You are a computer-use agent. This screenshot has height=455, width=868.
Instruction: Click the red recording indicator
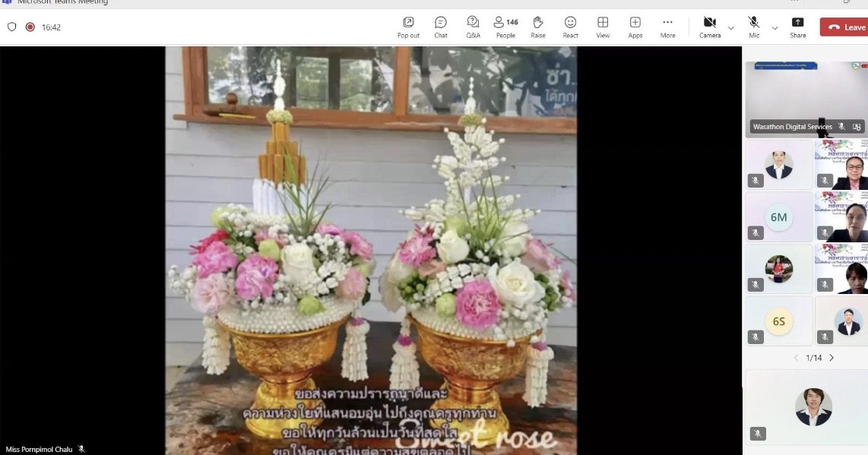point(30,27)
